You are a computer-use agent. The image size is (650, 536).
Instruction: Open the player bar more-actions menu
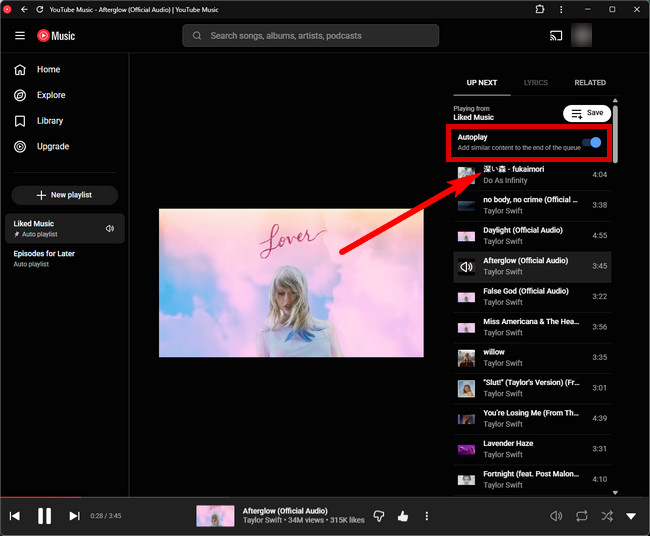[427, 516]
